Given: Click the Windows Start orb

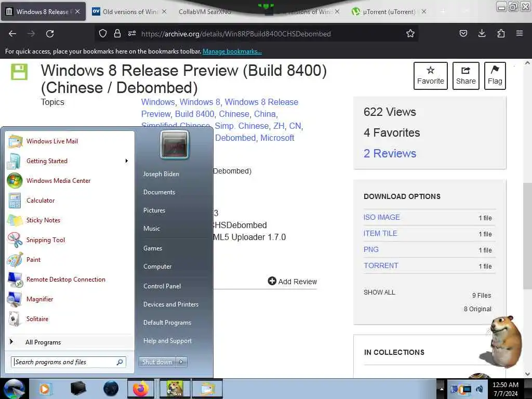Looking at the screenshot, I should coord(14,389).
